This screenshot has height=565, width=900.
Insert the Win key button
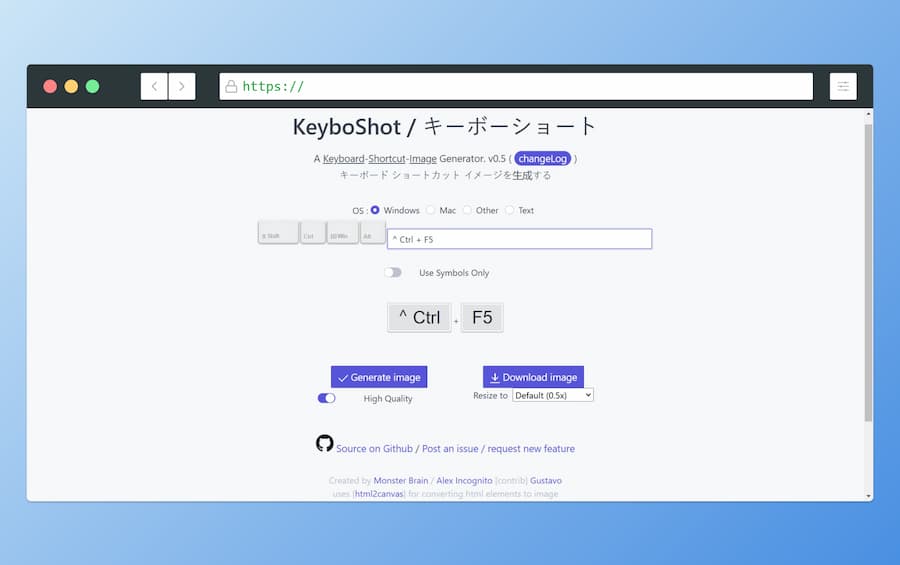(343, 233)
